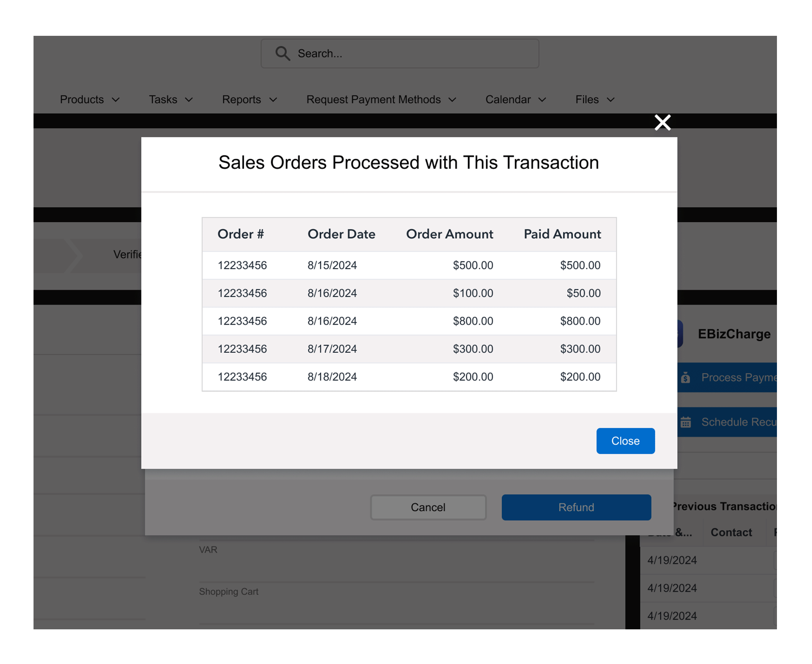Click the Order Date column header
The image size is (812, 664).
pos(341,234)
